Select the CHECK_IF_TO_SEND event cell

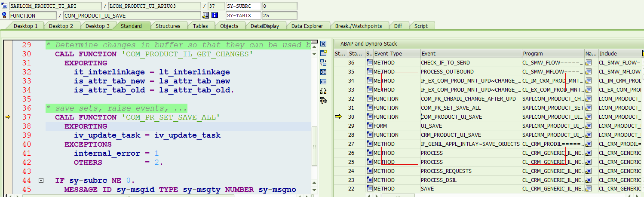point(471,63)
